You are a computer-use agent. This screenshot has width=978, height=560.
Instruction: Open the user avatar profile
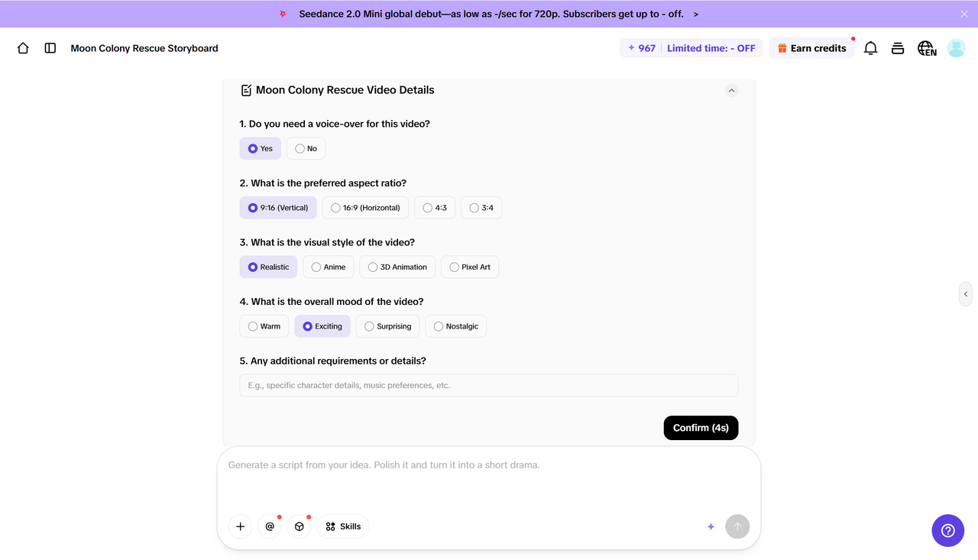click(956, 48)
